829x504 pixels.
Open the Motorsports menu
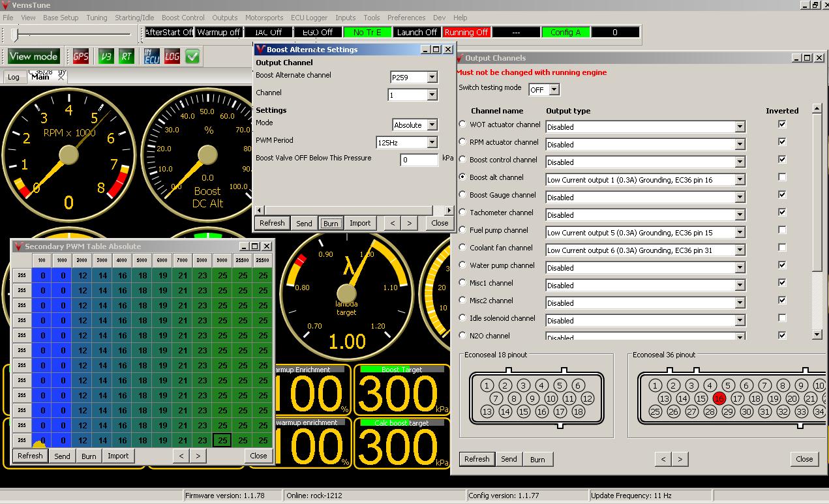264,18
